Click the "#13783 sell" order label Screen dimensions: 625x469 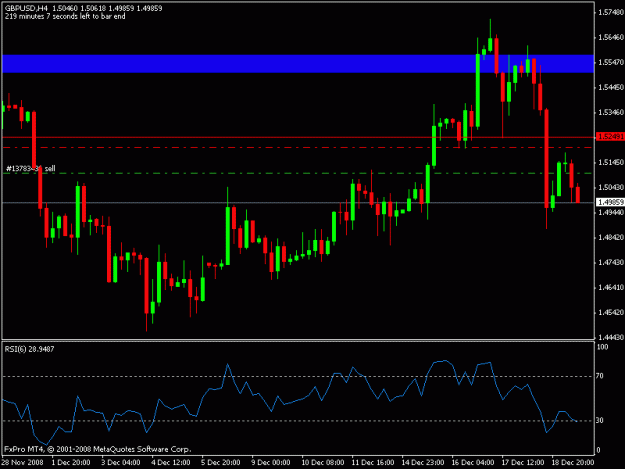point(31,169)
